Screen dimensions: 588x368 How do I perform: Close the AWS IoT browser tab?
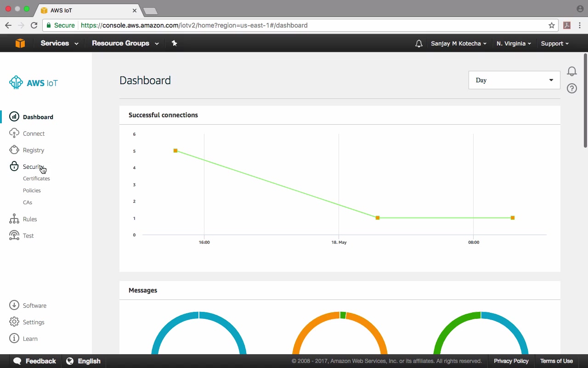click(135, 10)
